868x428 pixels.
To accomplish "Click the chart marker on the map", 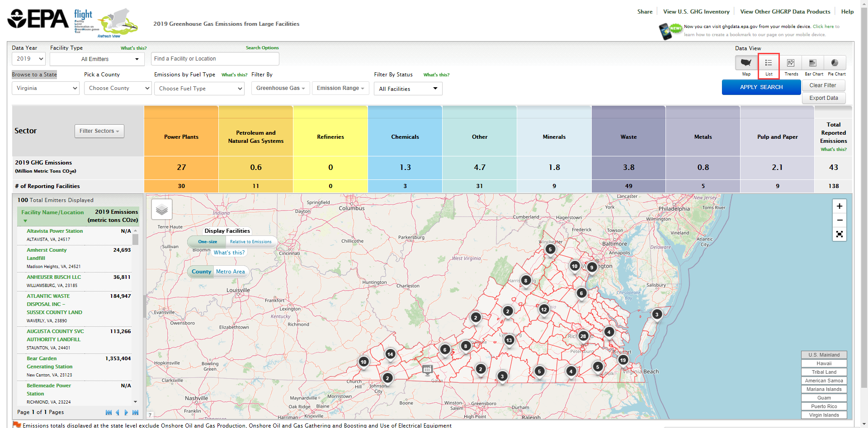I will coord(427,370).
